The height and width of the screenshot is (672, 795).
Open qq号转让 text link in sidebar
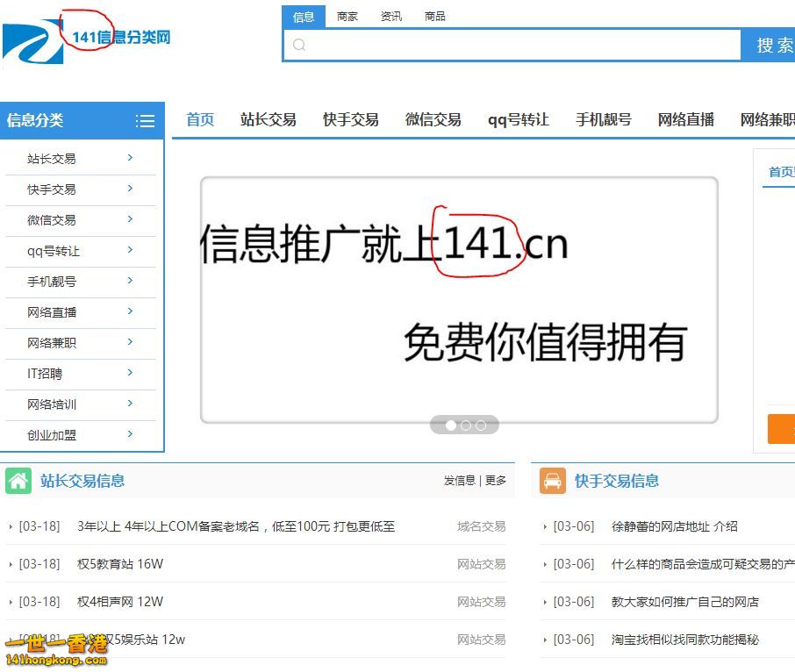[54, 251]
